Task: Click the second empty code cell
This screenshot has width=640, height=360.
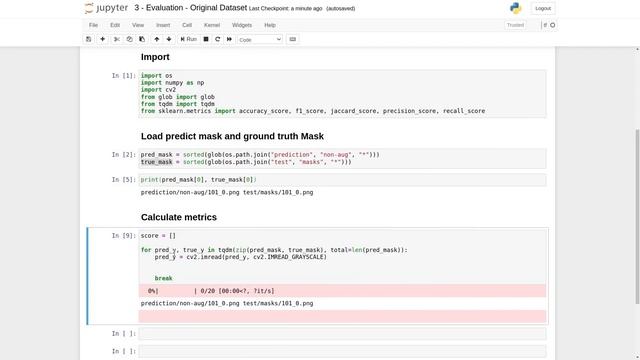Action: [x=342, y=351]
